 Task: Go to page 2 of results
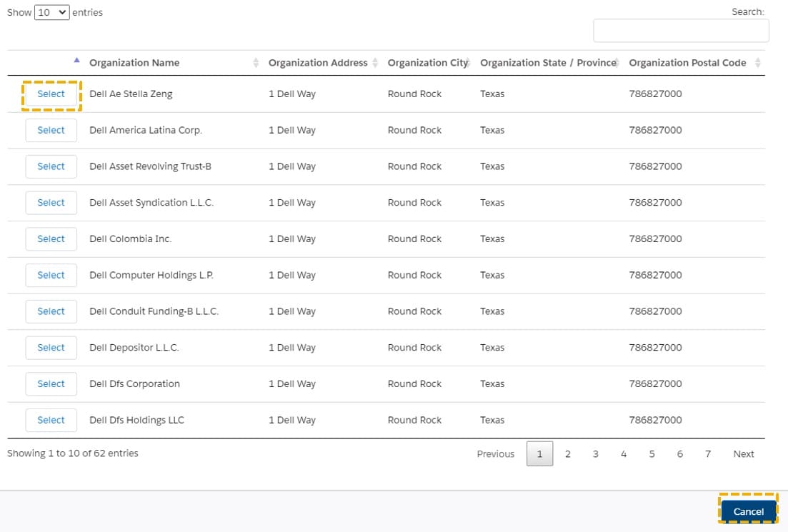click(568, 453)
